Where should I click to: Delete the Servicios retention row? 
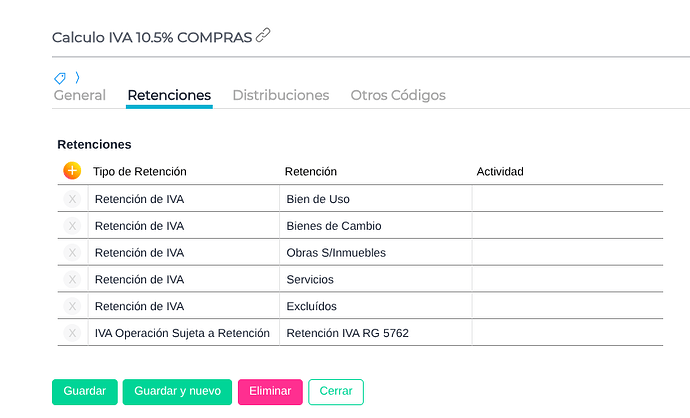tap(72, 279)
